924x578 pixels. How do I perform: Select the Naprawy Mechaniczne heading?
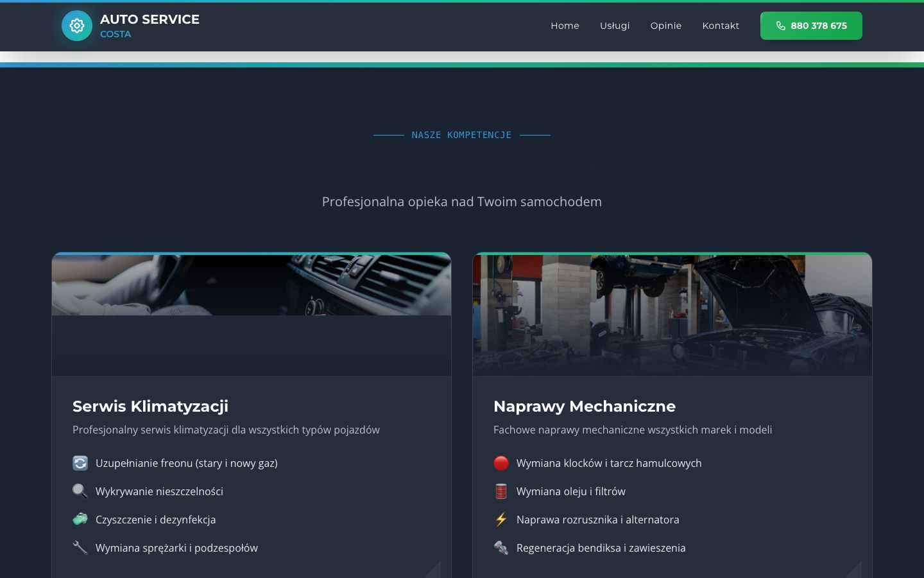[x=585, y=406]
